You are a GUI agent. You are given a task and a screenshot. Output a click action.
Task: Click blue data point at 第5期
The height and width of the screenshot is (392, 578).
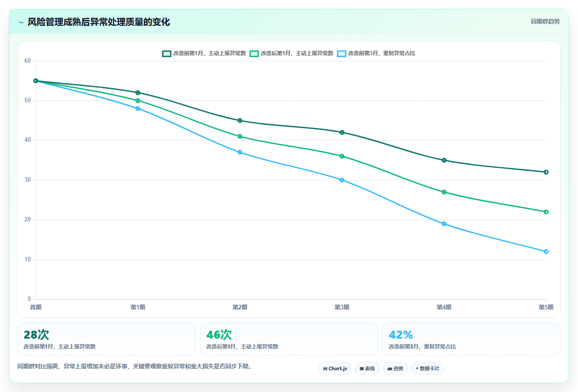point(546,252)
